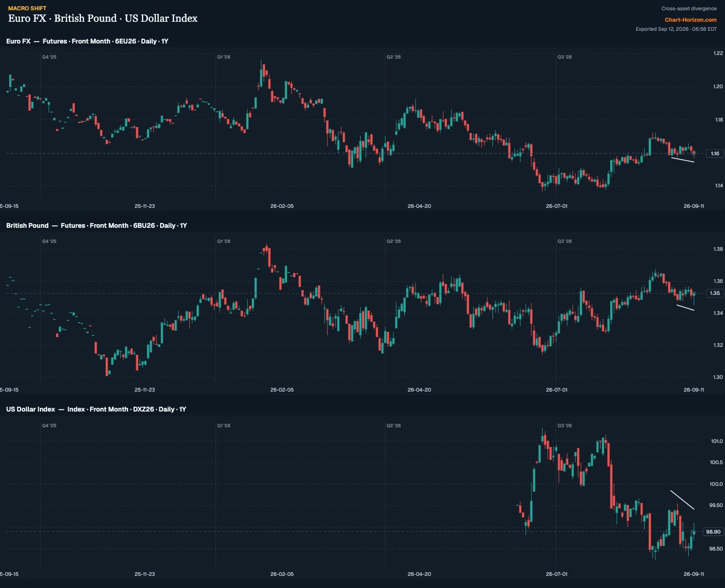Image resolution: width=725 pixels, height=588 pixels.
Task: Click 26-07-01 date under Euro FX chart
Action: (556, 205)
